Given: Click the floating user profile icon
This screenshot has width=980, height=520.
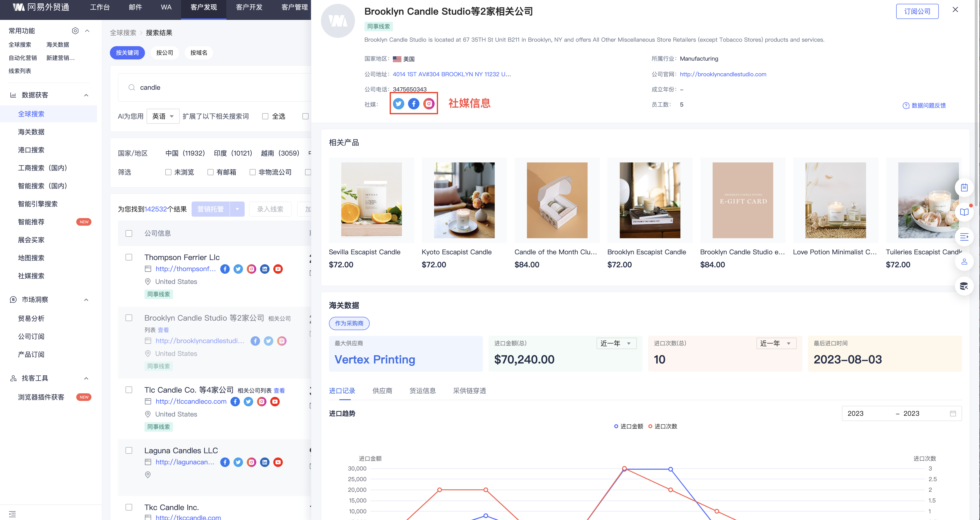Looking at the screenshot, I should coord(964,262).
